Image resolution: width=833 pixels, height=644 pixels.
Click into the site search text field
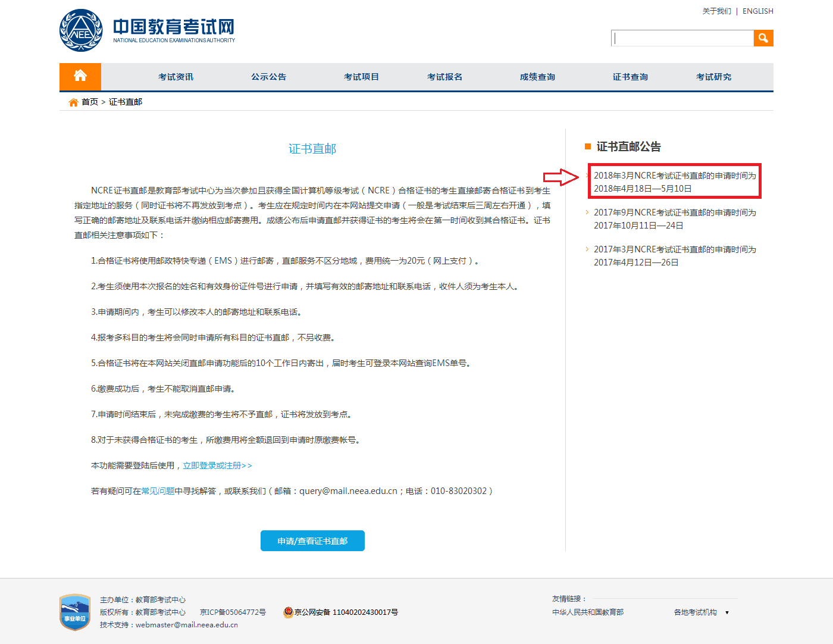click(x=682, y=38)
